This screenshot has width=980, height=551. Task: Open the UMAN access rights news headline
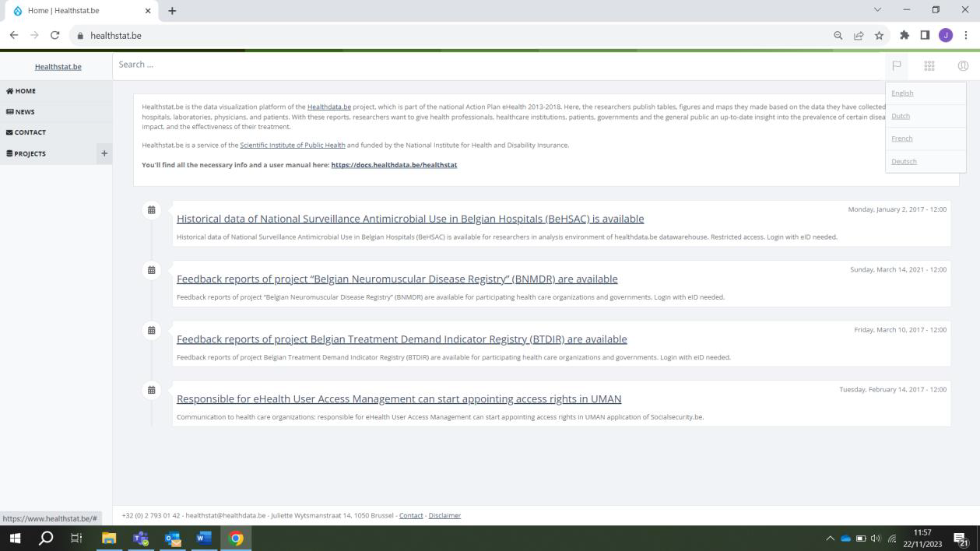coord(399,399)
